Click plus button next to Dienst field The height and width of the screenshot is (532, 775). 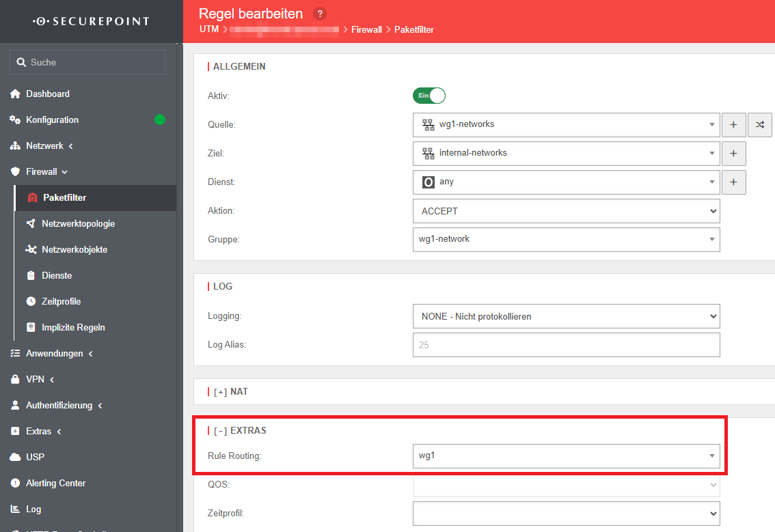coord(733,182)
